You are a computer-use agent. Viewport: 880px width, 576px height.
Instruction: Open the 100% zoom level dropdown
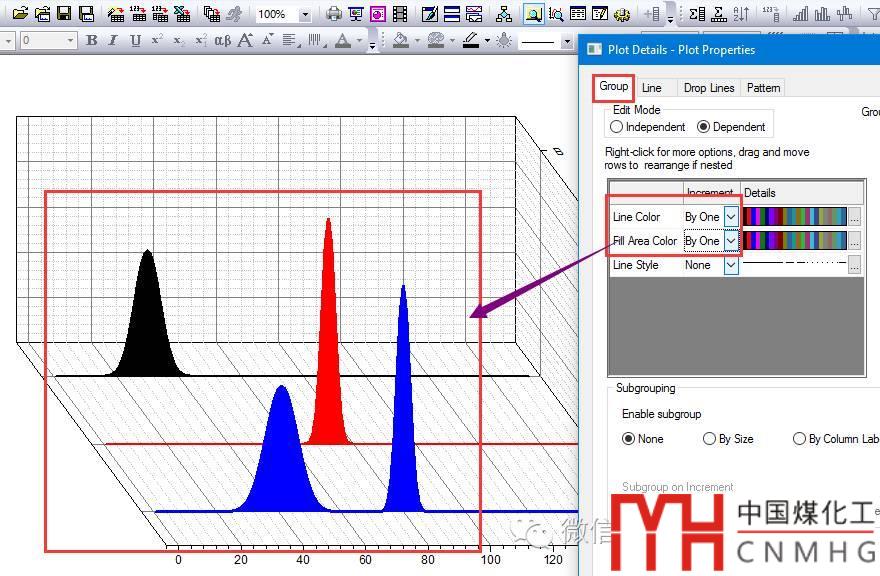(x=305, y=15)
